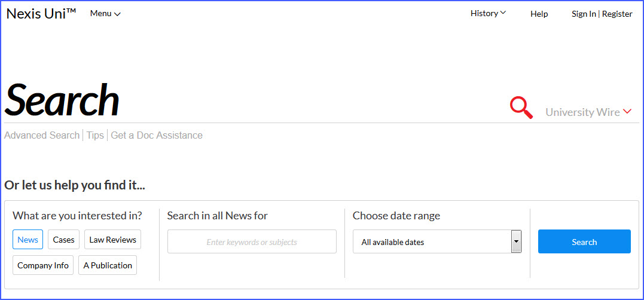Open the Menu dropdown
Image resolution: width=644 pixels, height=300 pixels.
point(106,14)
